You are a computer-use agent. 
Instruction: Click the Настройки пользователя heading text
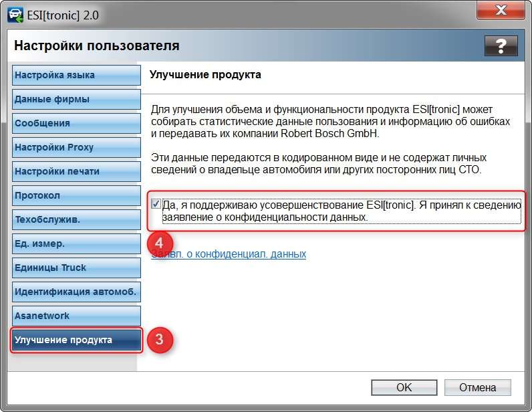(x=97, y=45)
